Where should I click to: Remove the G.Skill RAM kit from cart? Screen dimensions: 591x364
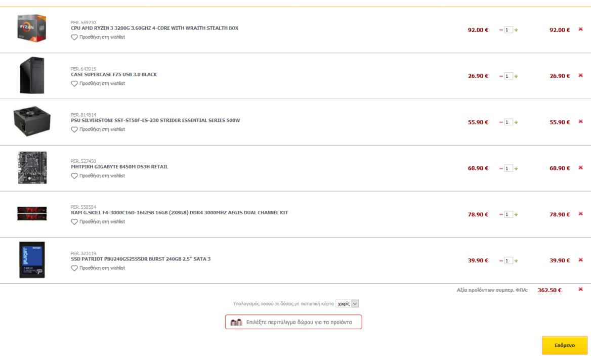point(580,214)
